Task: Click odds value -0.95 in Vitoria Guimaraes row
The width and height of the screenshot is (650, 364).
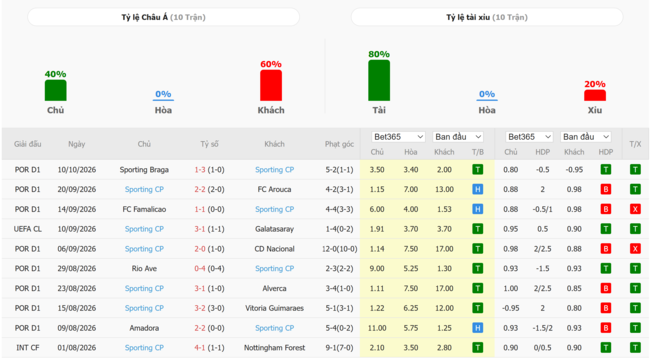Action: click(511, 308)
